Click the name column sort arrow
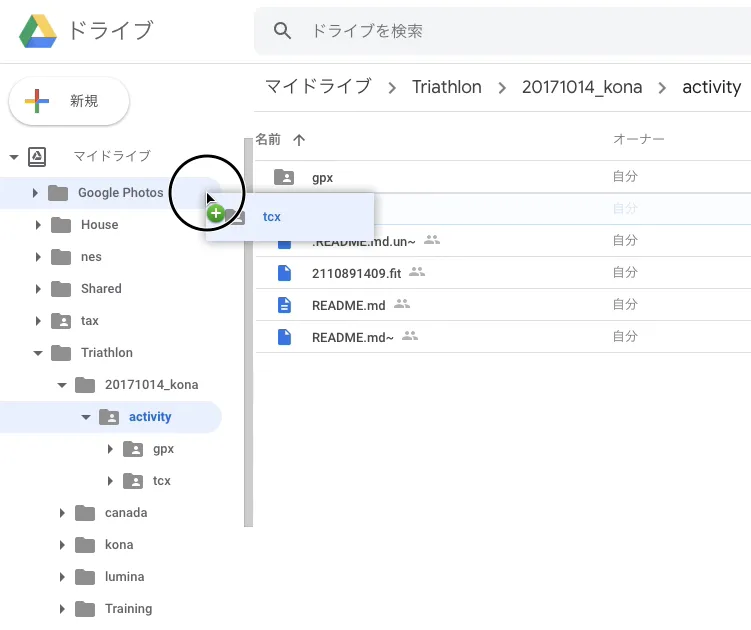Viewport: 751px width, 630px height. click(x=298, y=140)
